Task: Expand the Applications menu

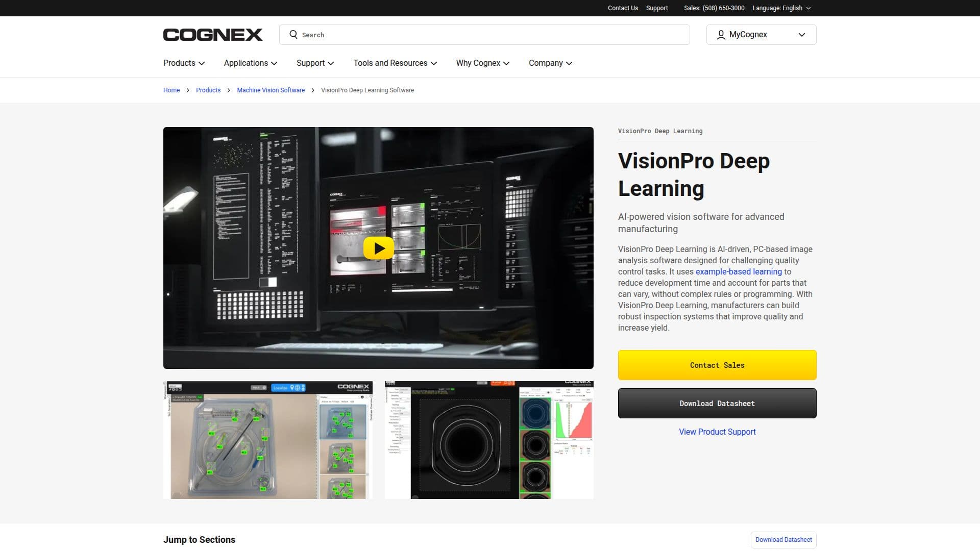Action: (x=251, y=63)
